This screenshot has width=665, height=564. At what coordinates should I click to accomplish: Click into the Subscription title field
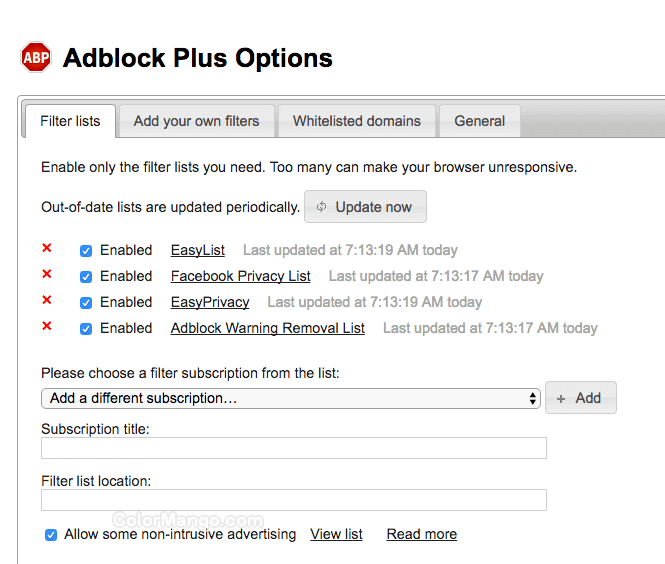point(294,448)
